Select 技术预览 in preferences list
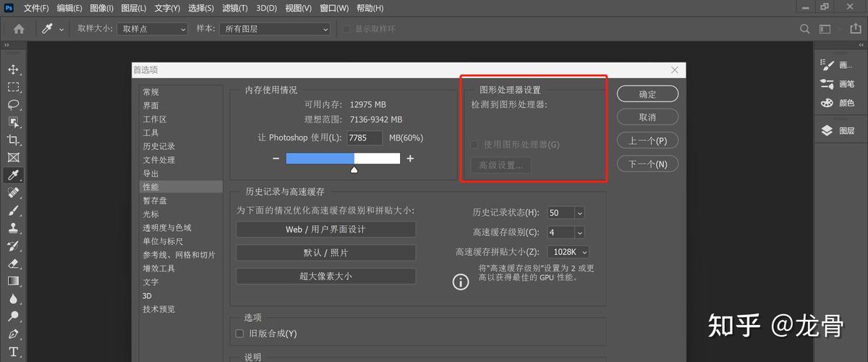 click(181, 309)
